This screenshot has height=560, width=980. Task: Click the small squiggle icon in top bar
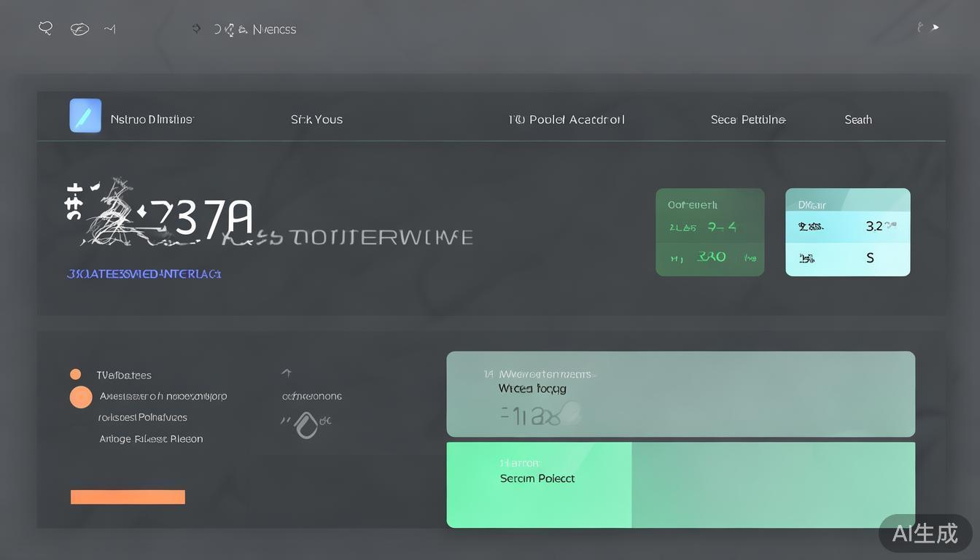tap(110, 29)
